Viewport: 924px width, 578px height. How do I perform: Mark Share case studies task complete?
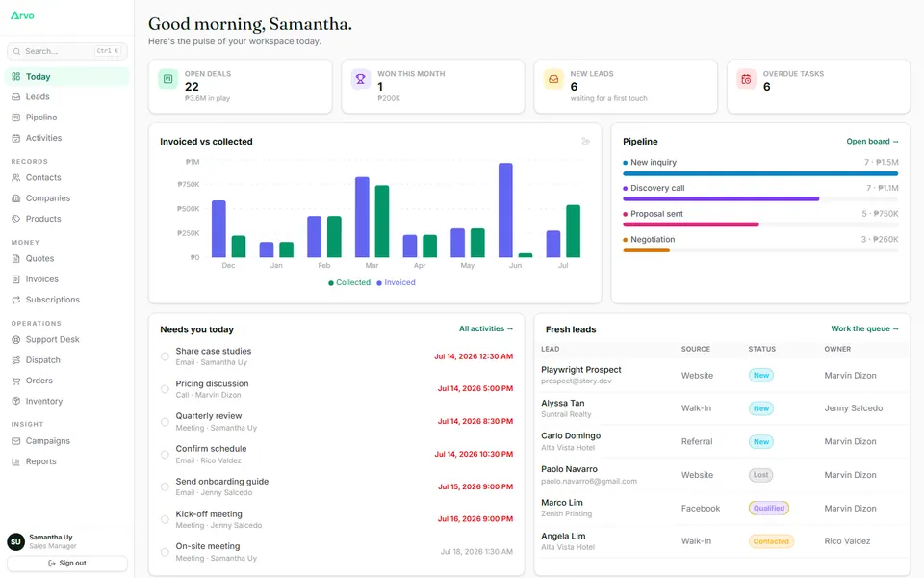pyautogui.click(x=165, y=356)
